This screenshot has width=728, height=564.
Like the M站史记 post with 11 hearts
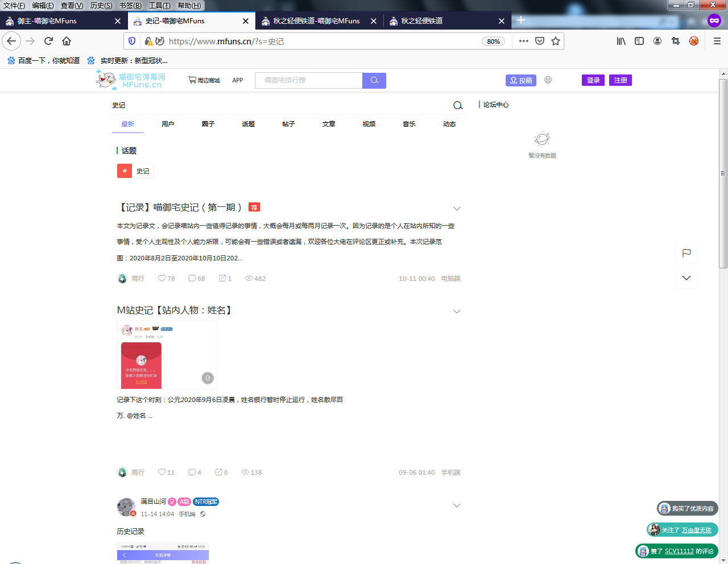click(x=162, y=472)
